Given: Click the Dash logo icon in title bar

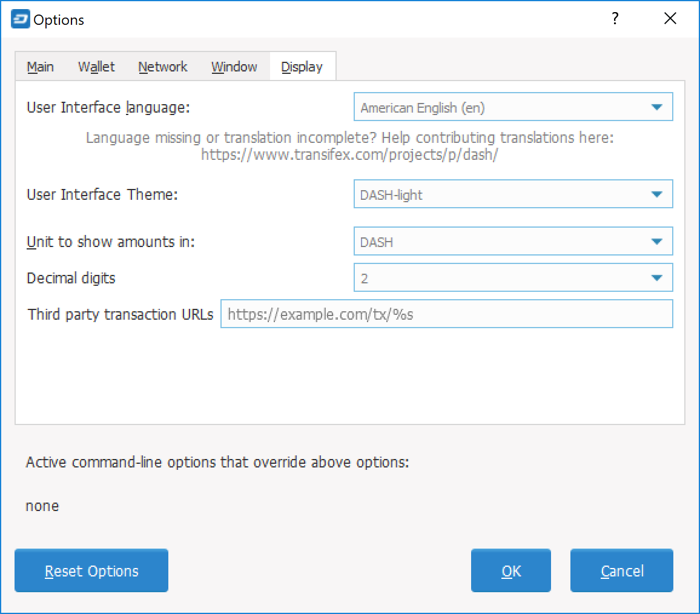Looking at the screenshot, I should [x=20, y=19].
